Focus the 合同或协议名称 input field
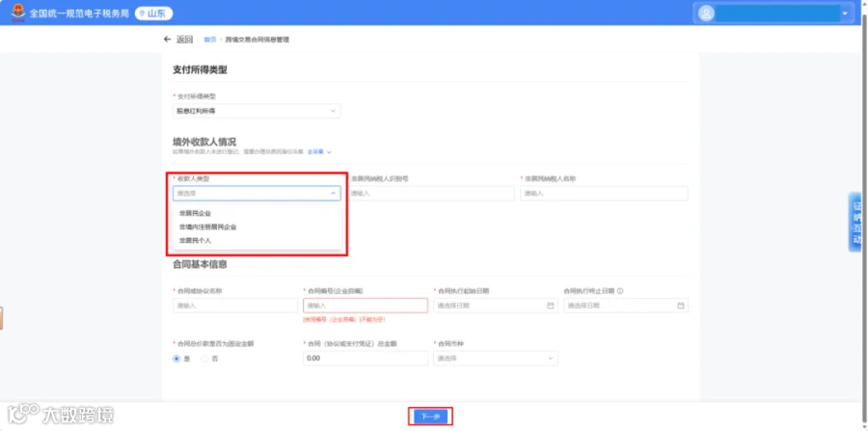The image size is (868, 431). pyautogui.click(x=235, y=306)
